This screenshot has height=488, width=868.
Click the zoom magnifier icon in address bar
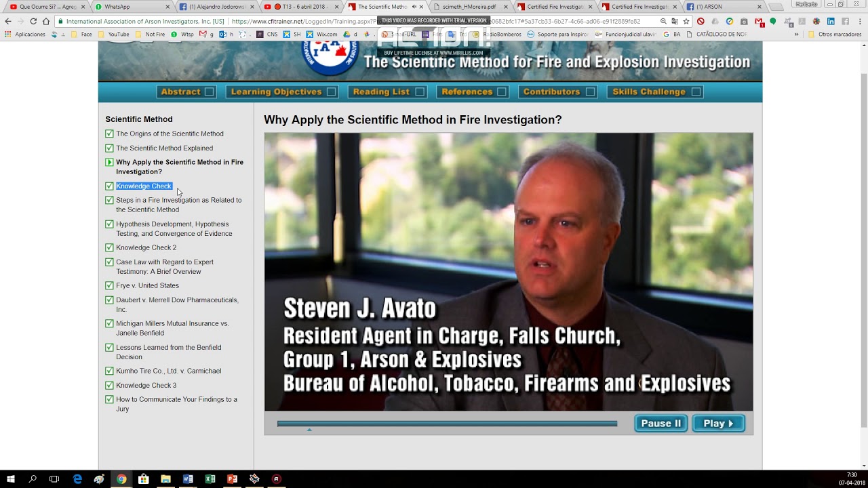coord(663,21)
